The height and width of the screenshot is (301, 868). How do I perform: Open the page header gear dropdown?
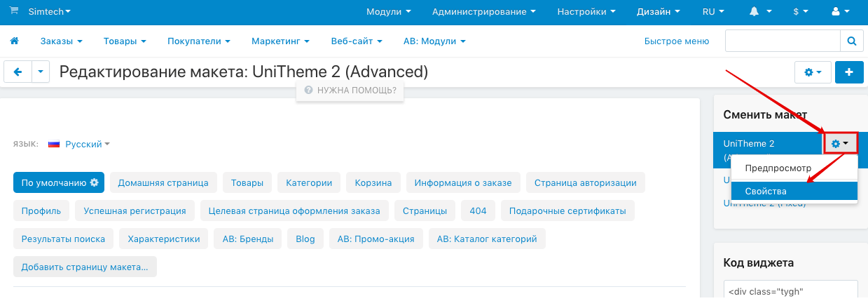[x=813, y=72]
